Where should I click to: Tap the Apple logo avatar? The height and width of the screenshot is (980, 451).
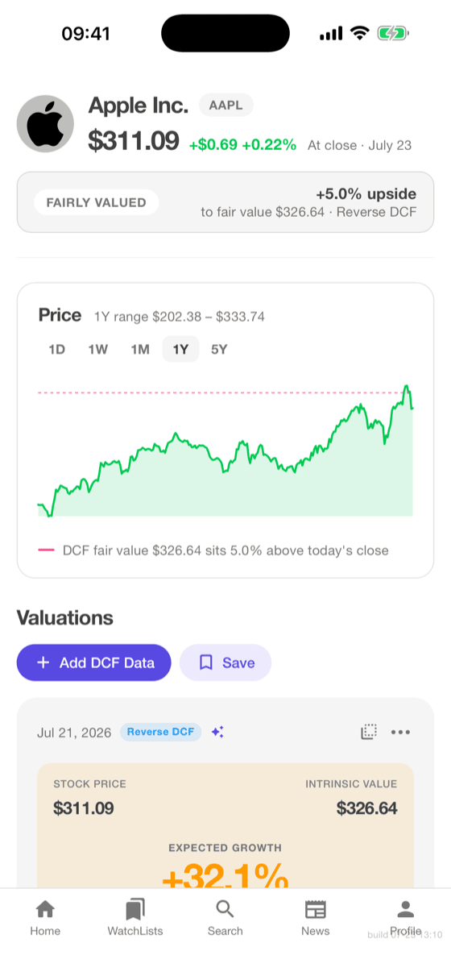(x=45, y=124)
